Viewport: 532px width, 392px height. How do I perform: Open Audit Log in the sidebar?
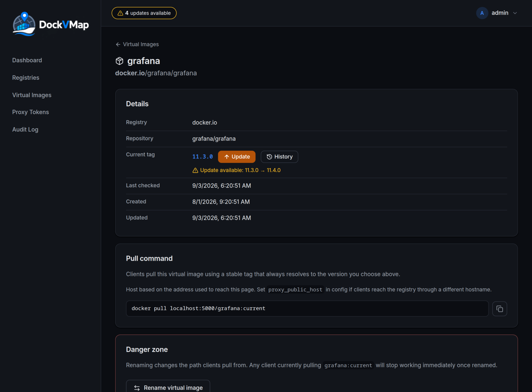click(x=25, y=130)
